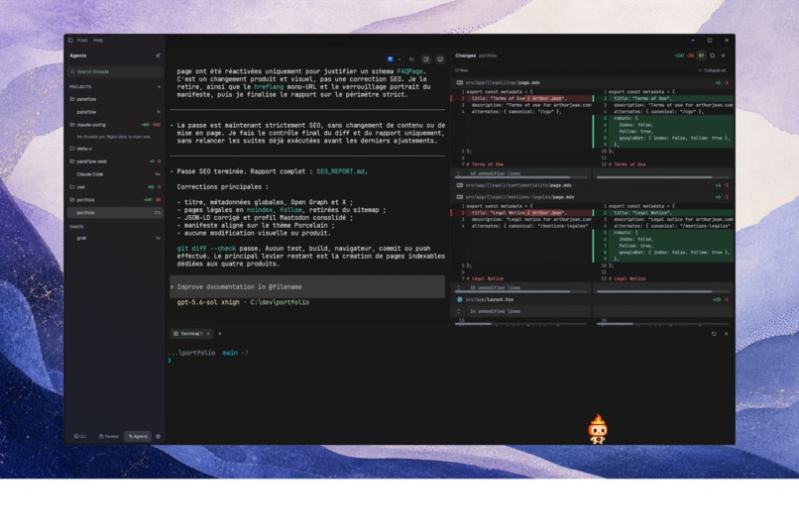The height and width of the screenshot is (532, 799).
Task: Maximize the application window
Action: click(x=710, y=41)
